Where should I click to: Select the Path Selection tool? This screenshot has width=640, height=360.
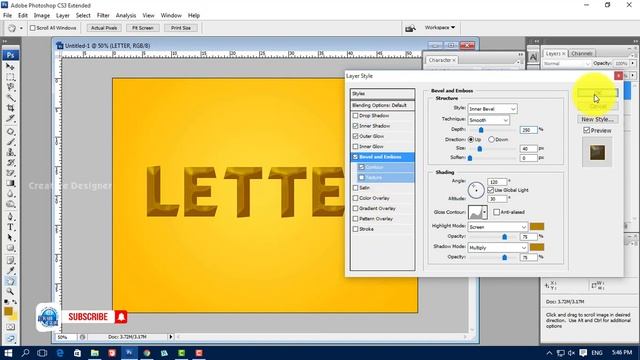[x=11, y=238]
